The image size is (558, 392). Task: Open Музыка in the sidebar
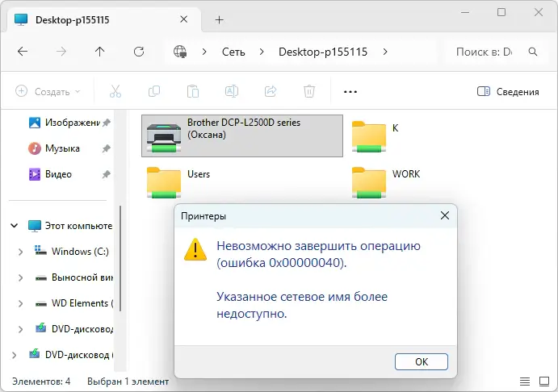tap(54, 148)
